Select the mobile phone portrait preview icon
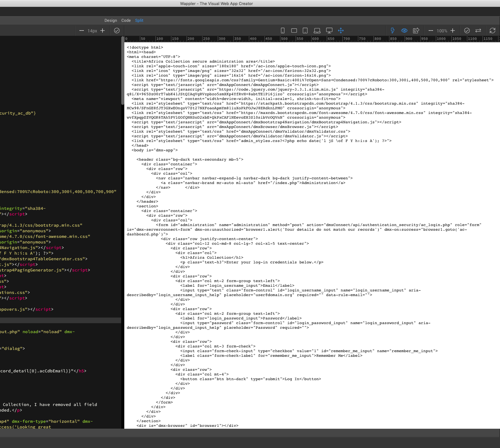The image size is (500, 448). pyautogui.click(x=283, y=31)
